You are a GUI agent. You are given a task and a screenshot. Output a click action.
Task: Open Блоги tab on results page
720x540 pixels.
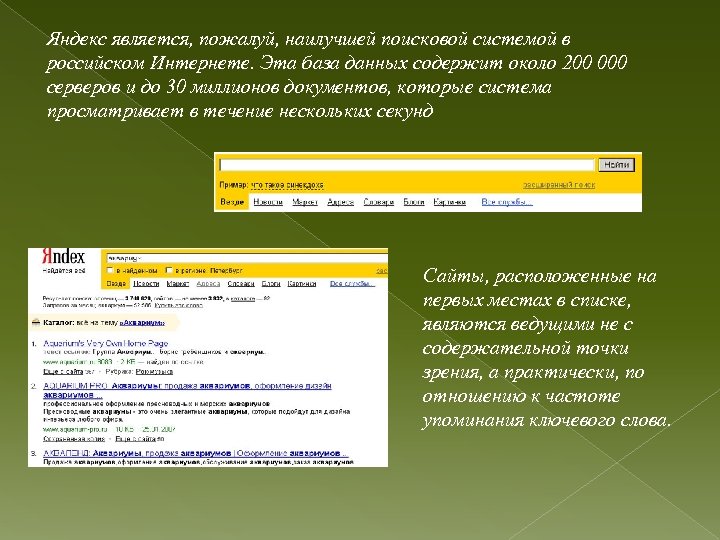(271, 284)
